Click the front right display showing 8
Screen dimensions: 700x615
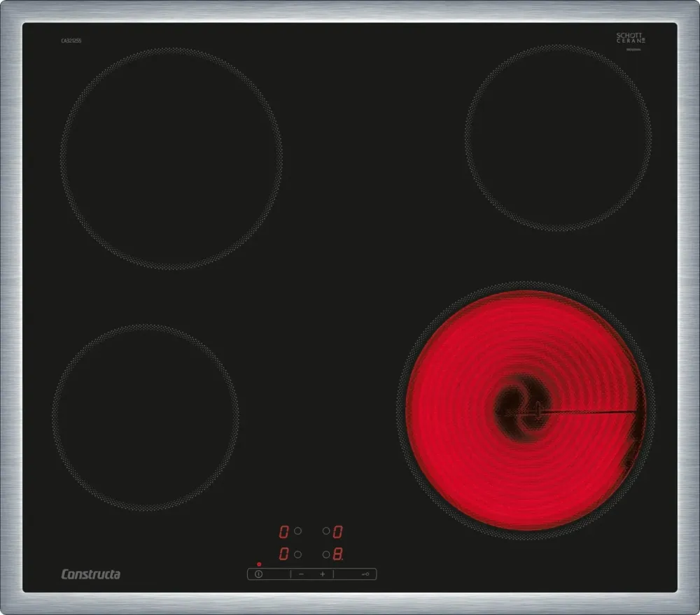point(337,554)
